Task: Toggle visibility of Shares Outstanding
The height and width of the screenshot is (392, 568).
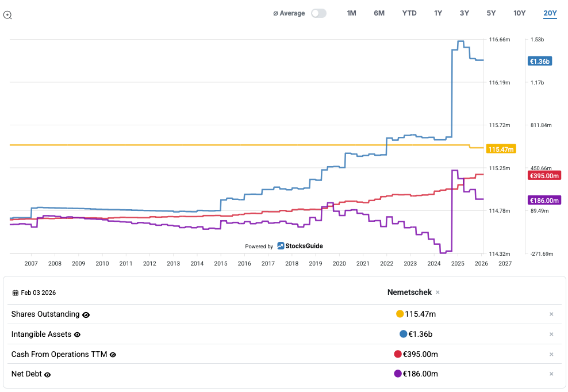Action: coord(86,315)
